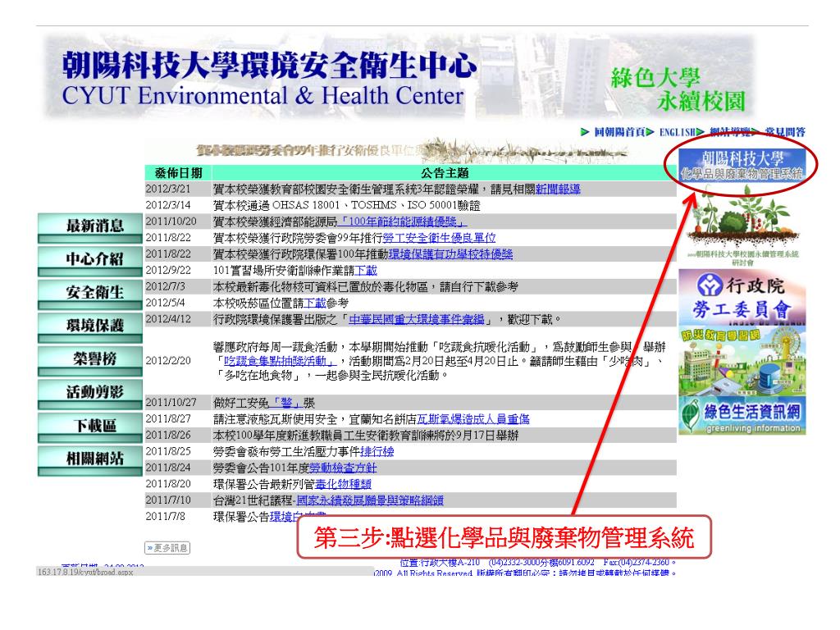840x630 pixels.
Task: Select 最新消息 in the side menu
Action: 90,229
